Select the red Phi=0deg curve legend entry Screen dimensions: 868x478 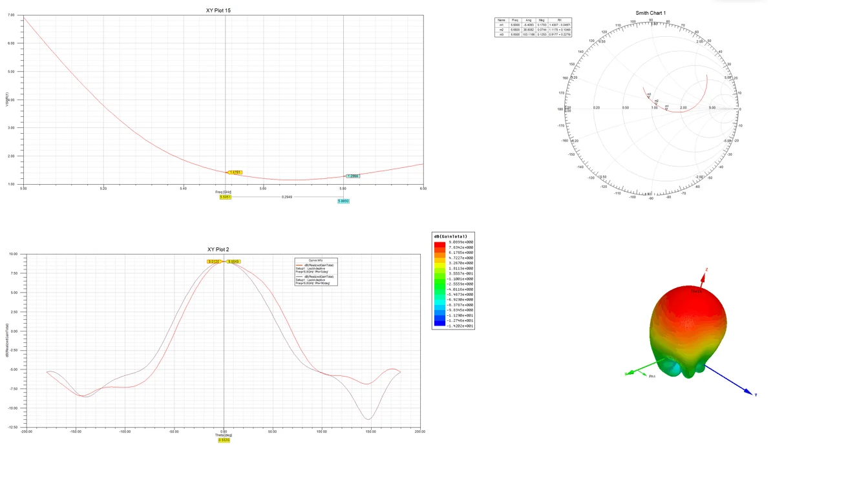pyautogui.click(x=316, y=269)
